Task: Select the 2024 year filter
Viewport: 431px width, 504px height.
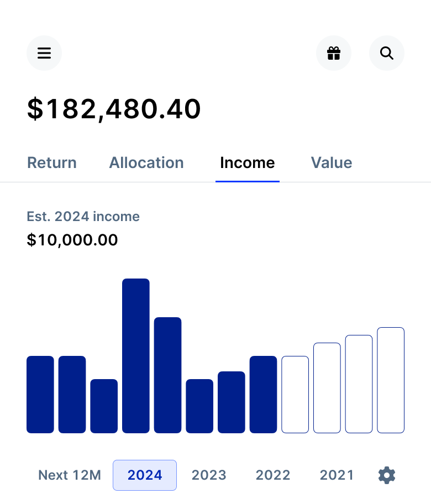Action: (145, 475)
